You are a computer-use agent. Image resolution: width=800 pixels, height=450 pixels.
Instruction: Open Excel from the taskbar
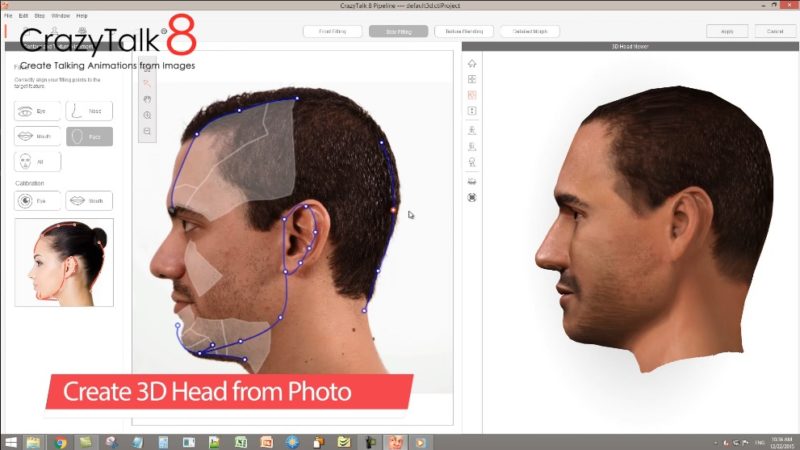tap(240, 442)
